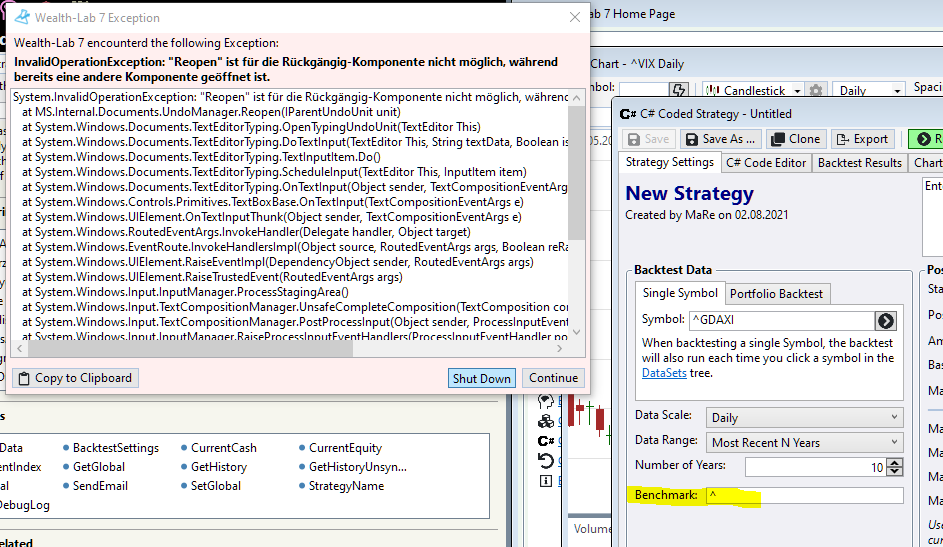Decrease Number of Years with down arrow

click(895, 472)
